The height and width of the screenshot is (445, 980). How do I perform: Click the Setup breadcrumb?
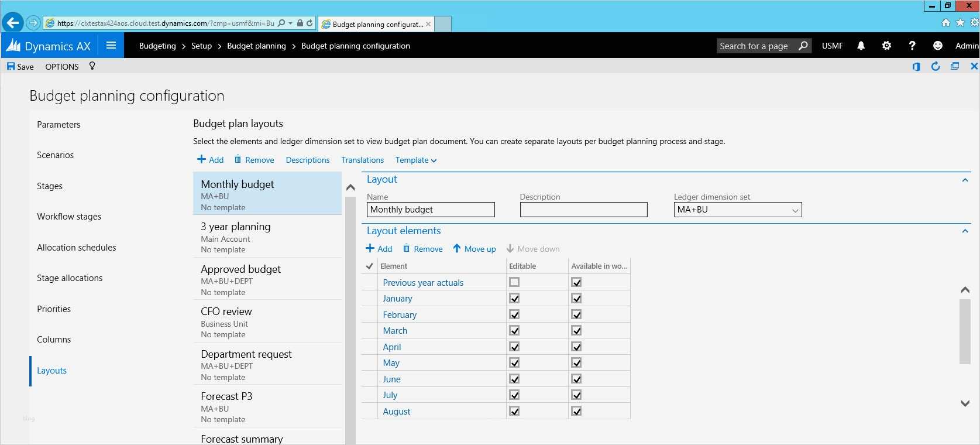(x=201, y=46)
